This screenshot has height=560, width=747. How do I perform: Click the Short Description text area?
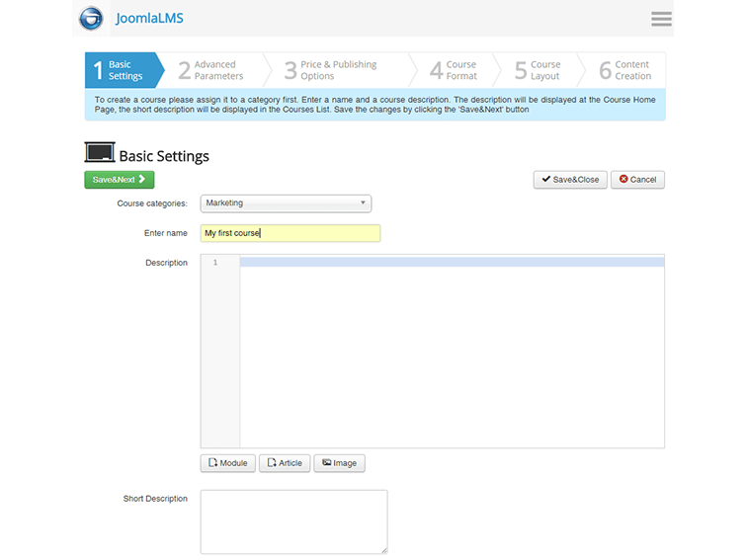293,521
